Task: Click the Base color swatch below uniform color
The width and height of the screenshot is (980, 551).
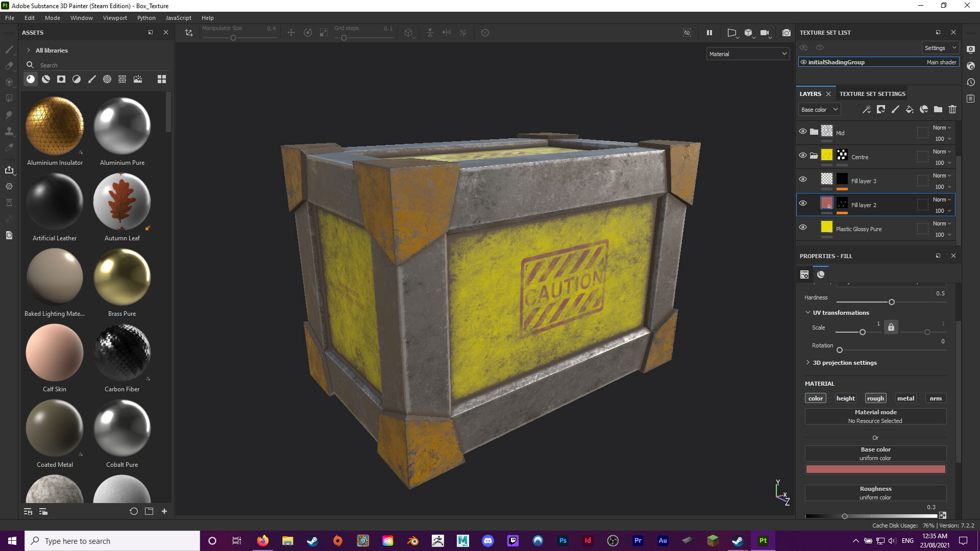Action: (875, 469)
